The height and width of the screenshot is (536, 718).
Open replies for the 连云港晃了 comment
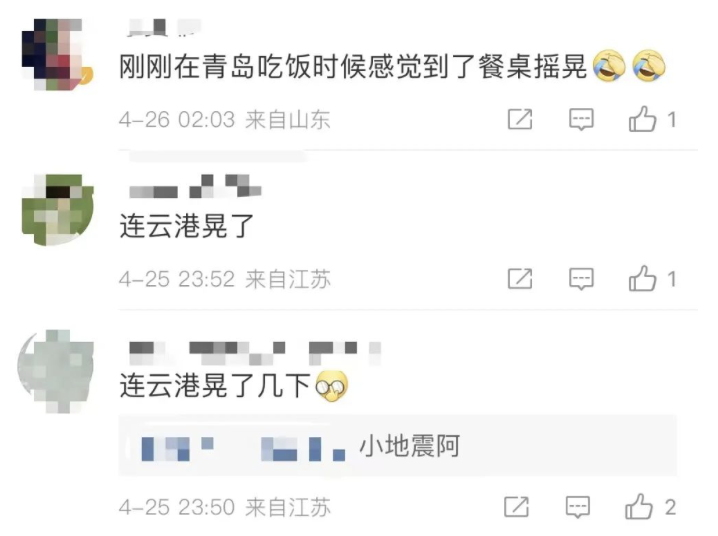click(x=581, y=279)
